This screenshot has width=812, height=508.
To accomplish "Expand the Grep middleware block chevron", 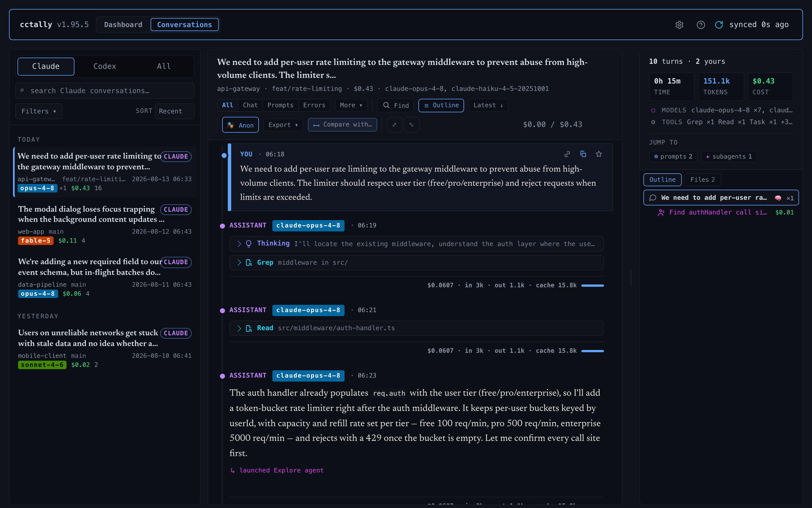I will pyautogui.click(x=239, y=262).
